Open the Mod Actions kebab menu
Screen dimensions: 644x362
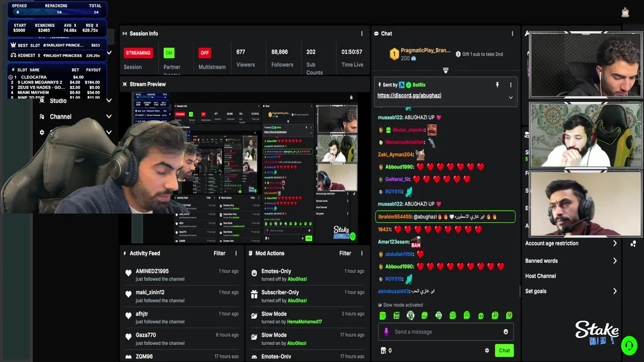click(x=361, y=253)
